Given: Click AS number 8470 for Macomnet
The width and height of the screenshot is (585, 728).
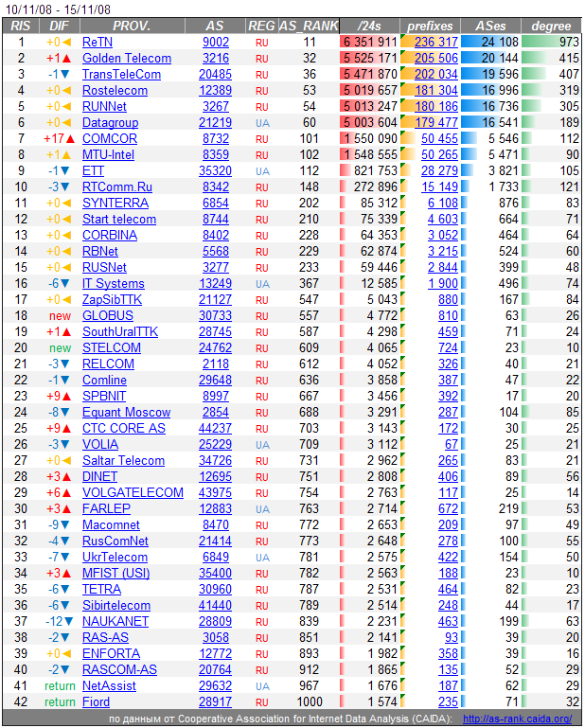Looking at the screenshot, I should 216,525.
